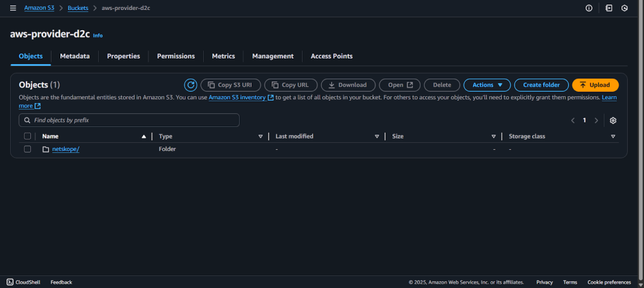Switch to the Management tab

[273, 57]
